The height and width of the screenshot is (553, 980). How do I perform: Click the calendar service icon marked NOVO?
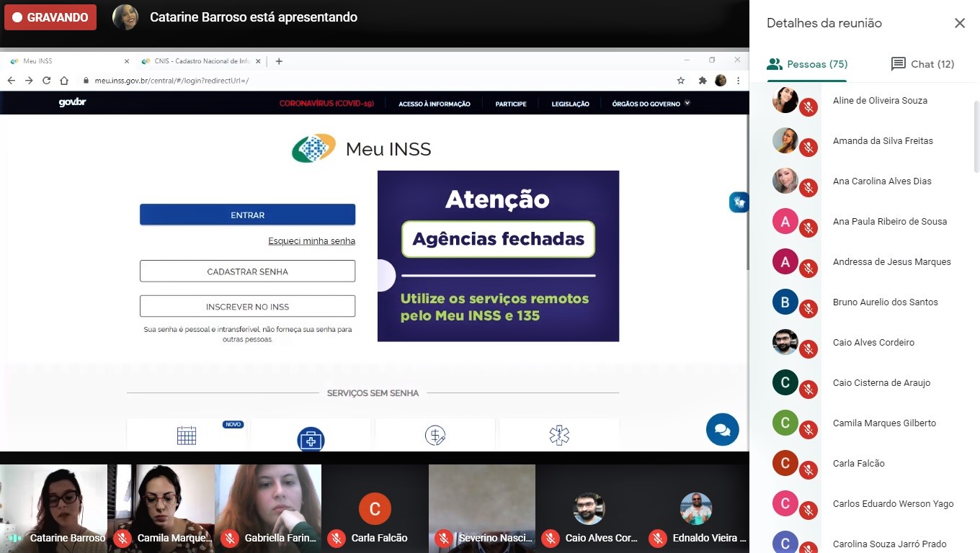pyautogui.click(x=187, y=435)
